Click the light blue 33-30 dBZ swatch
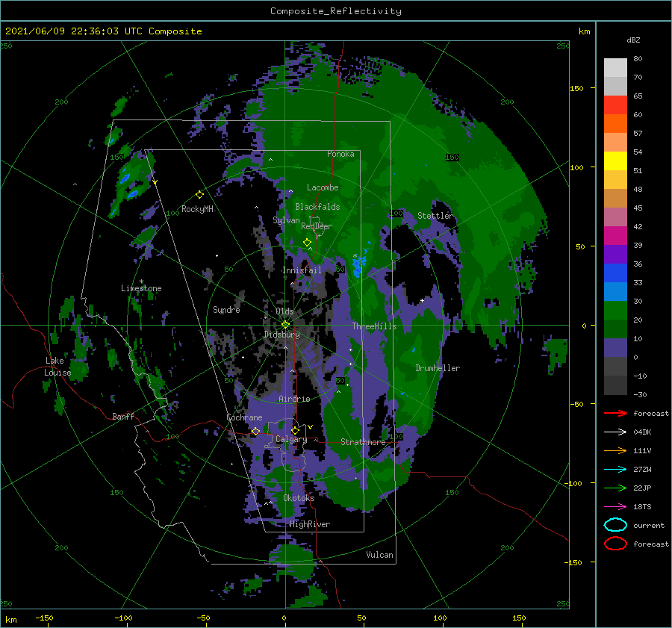672x628 pixels. [615, 291]
